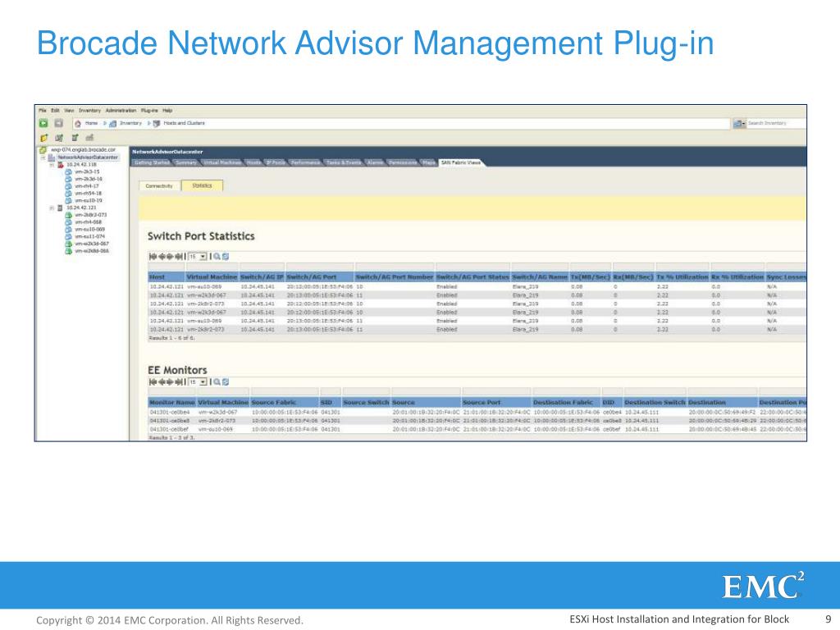840x630 pixels.
Task: Click Home link in breadcrumb
Action: (92, 123)
